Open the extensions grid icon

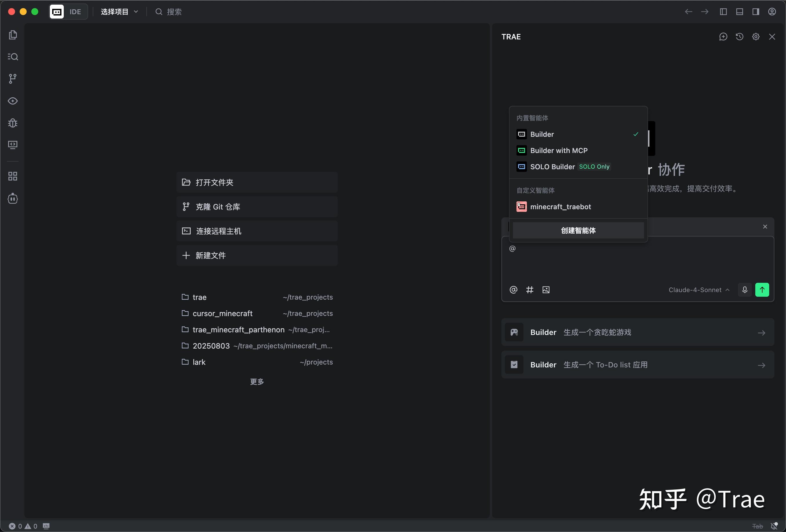[12, 176]
